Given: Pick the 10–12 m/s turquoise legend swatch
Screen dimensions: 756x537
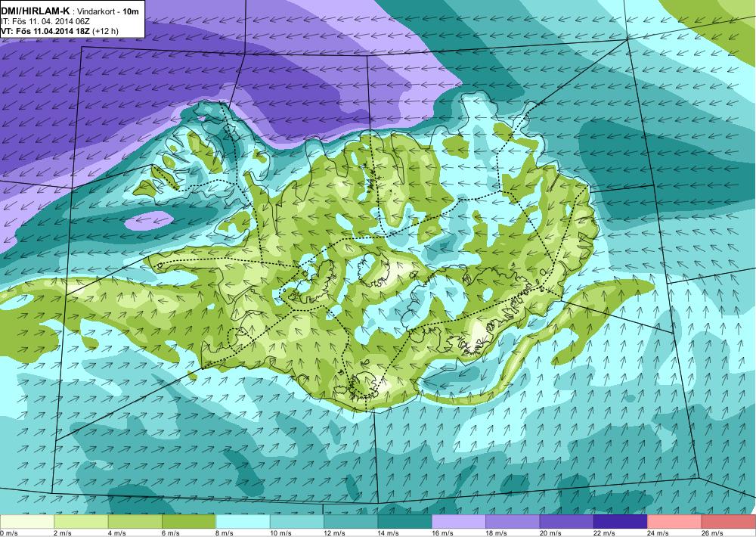Looking at the screenshot, I should 297,522.
